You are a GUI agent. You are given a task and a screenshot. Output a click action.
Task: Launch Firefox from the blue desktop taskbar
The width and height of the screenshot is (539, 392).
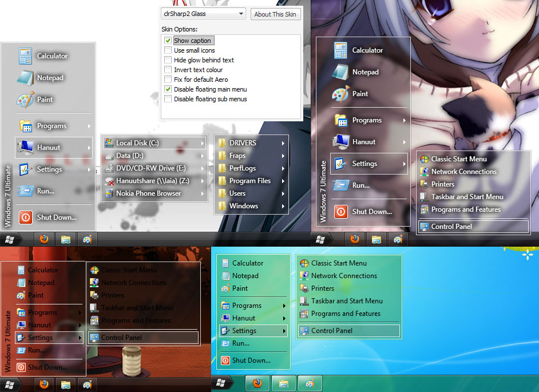click(257, 383)
